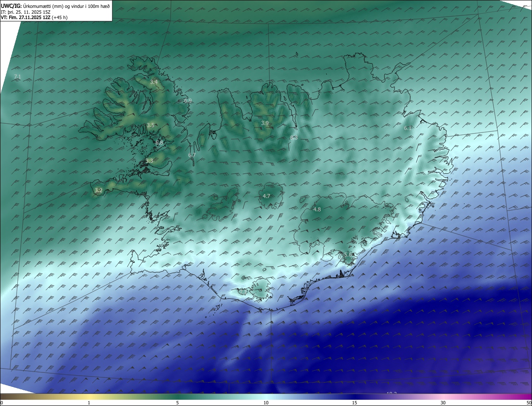Click the map value '3.4'

(x=154, y=82)
